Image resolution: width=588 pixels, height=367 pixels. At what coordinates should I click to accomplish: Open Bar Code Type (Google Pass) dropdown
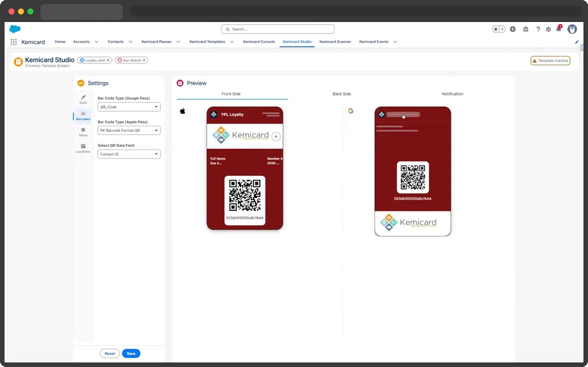[x=129, y=107]
